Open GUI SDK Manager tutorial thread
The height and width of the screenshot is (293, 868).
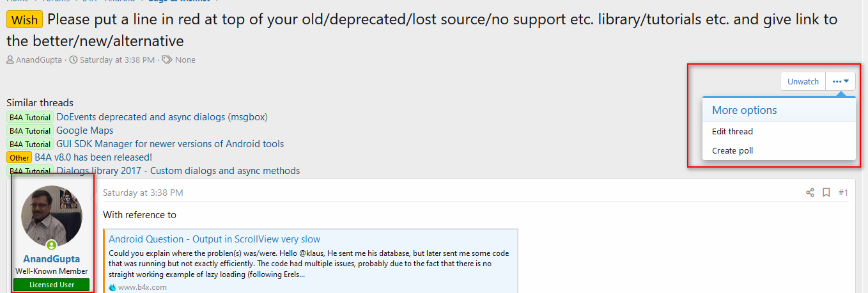pyautogui.click(x=170, y=144)
